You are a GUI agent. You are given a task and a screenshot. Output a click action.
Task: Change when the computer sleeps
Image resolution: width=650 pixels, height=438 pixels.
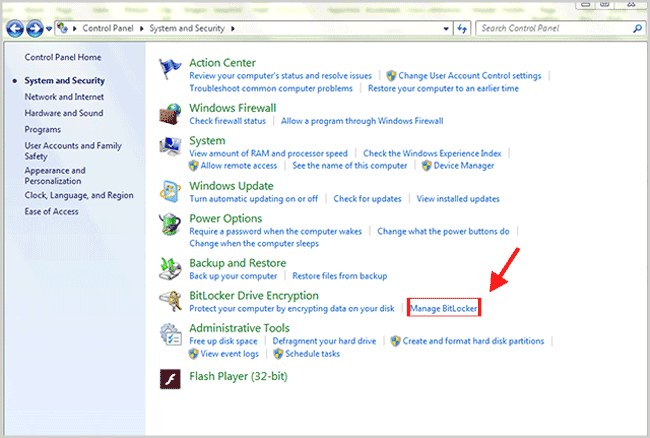coord(254,244)
